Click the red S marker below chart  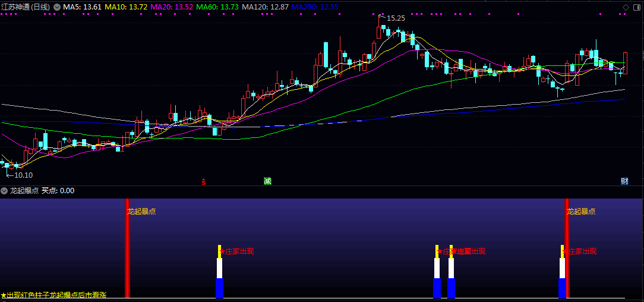tap(203, 181)
